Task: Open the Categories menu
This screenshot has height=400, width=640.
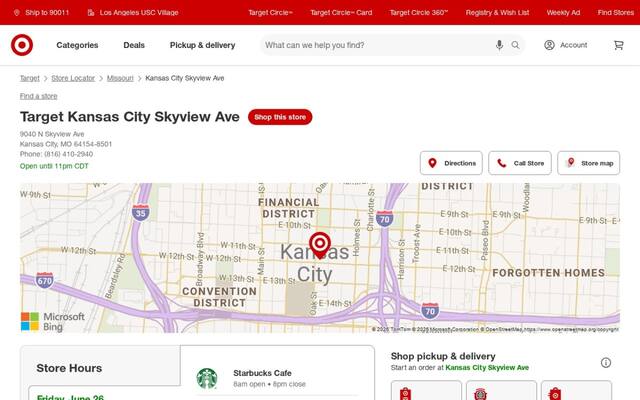Action: [77, 45]
